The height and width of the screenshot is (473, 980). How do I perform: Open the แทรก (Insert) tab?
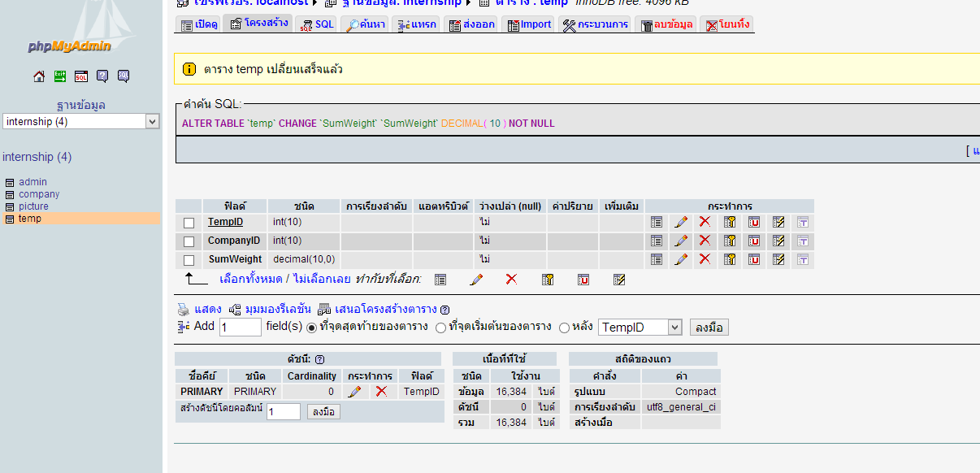click(416, 24)
